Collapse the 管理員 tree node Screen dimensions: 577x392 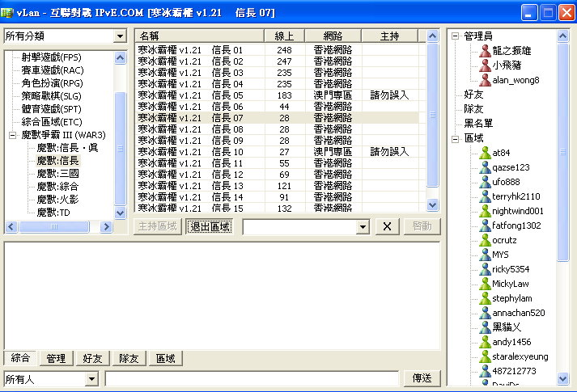pos(456,36)
